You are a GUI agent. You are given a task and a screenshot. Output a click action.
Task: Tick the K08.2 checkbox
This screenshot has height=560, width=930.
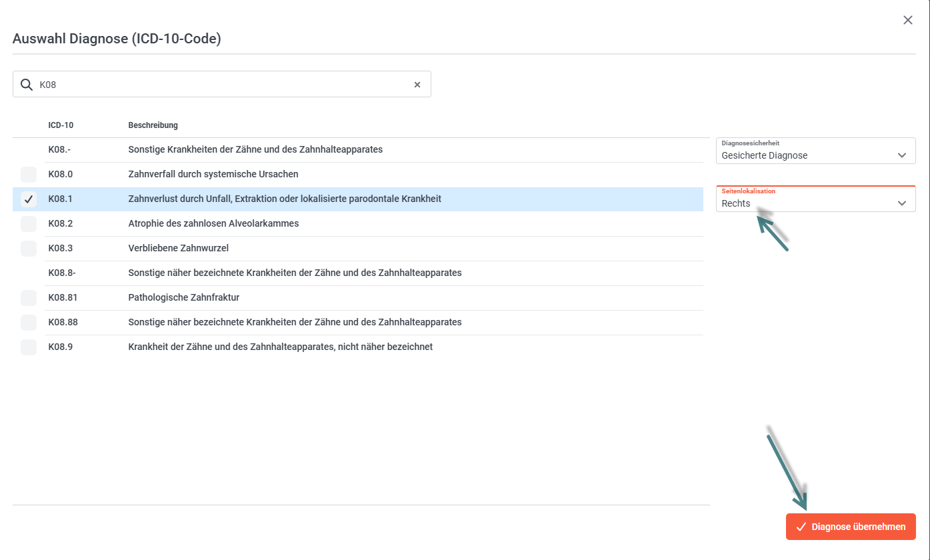click(29, 224)
